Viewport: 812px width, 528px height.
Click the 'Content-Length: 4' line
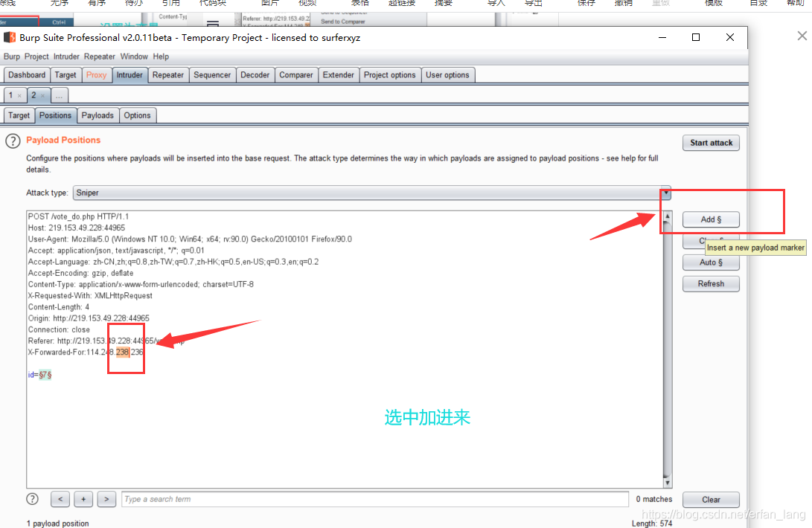pyautogui.click(x=59, y=307)
